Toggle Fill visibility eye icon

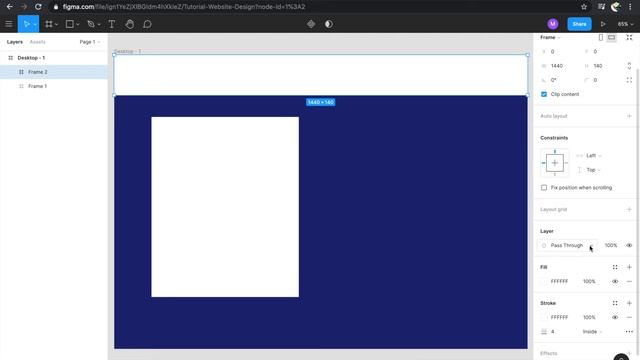[x=615, y=281]
